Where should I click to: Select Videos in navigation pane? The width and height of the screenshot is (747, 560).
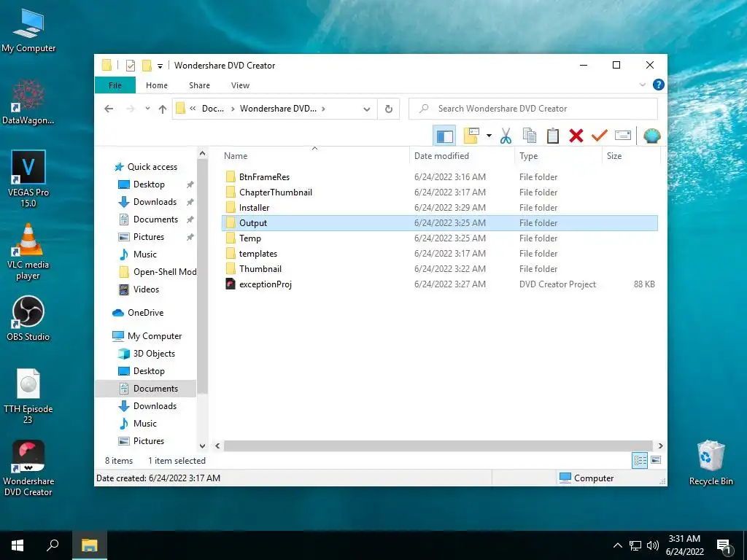point(146,289)
